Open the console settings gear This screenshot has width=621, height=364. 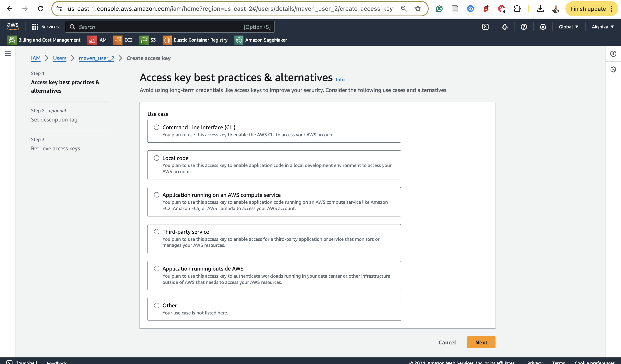pos(543,27)
